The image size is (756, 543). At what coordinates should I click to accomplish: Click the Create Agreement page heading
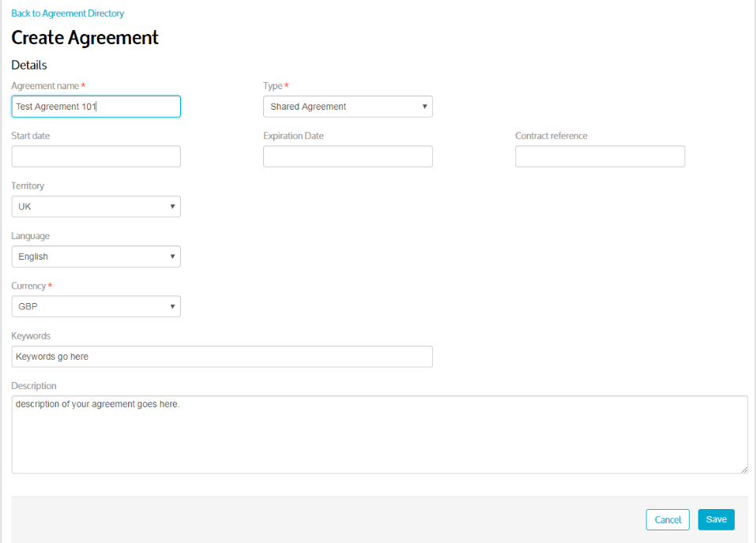[x=85, y=38]
